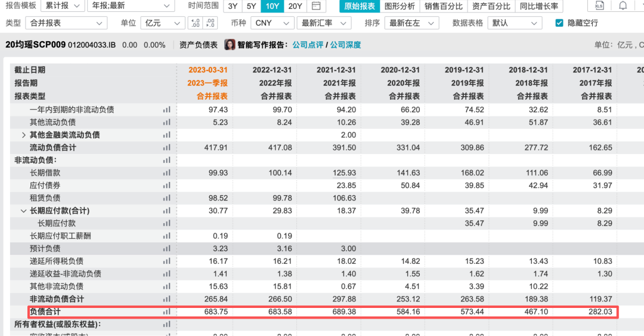Select the 3Y time range
644x336 pixels.
click(231, 6)
